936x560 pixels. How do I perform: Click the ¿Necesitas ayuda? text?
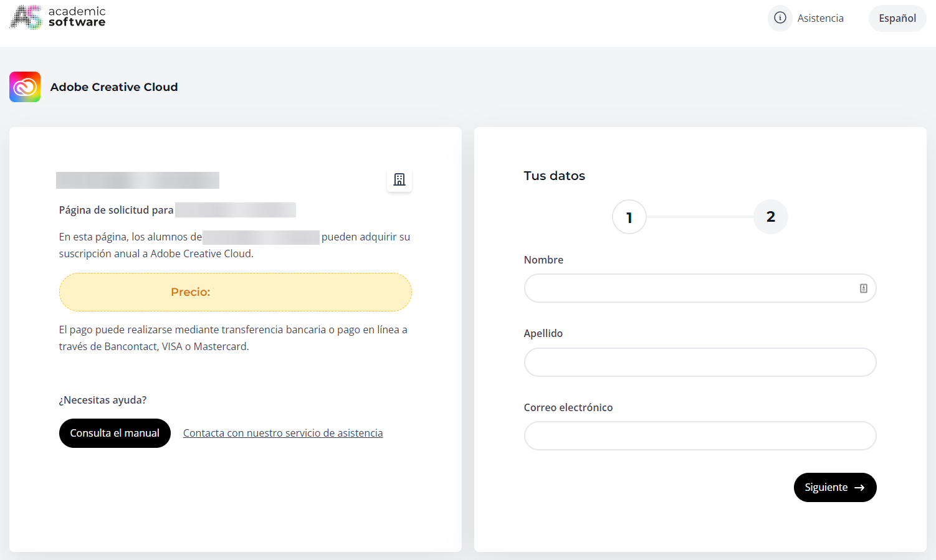pyautogui.click(x=102, y=399)
